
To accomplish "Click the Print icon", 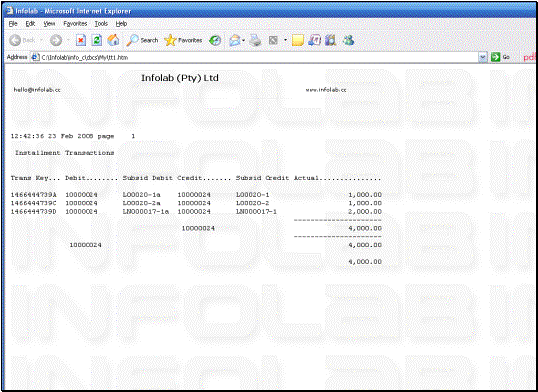I will click(x=255, y=41).
